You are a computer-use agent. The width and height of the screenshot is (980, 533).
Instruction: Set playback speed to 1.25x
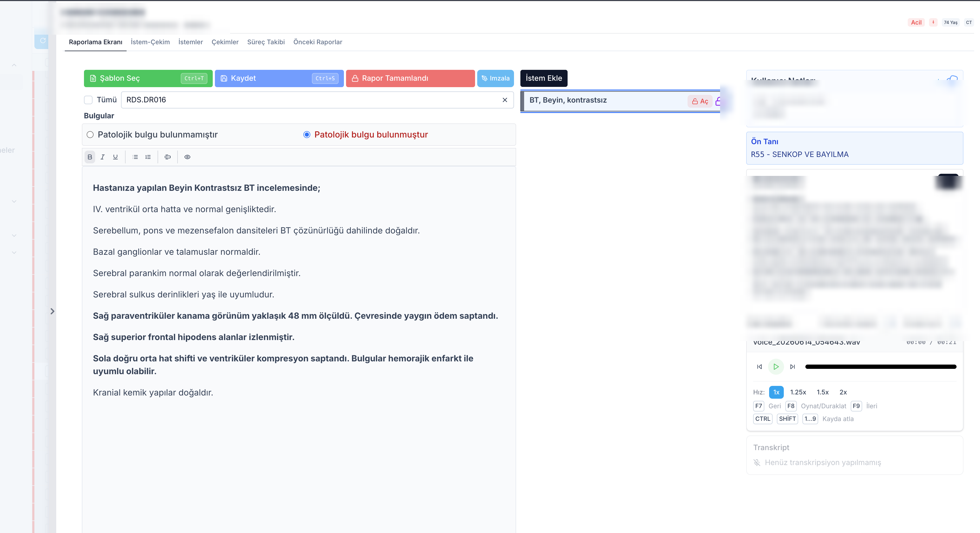tap(798, 392)
